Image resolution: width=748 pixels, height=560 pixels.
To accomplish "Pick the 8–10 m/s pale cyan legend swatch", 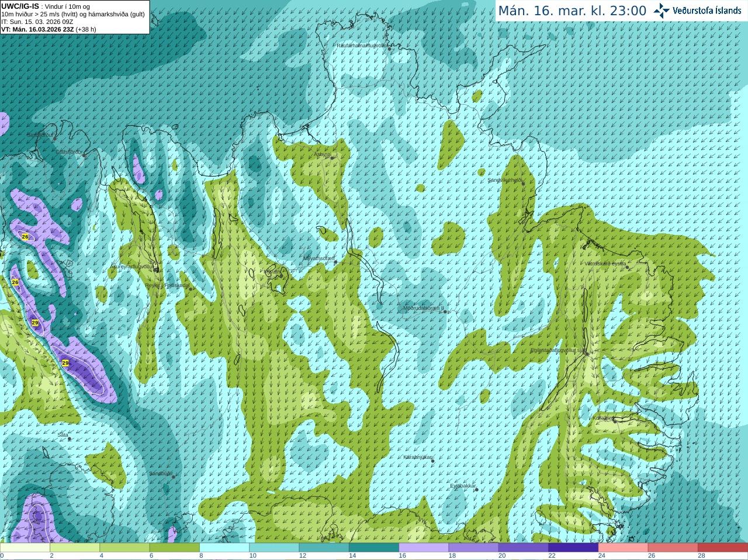I will [224, 548].
